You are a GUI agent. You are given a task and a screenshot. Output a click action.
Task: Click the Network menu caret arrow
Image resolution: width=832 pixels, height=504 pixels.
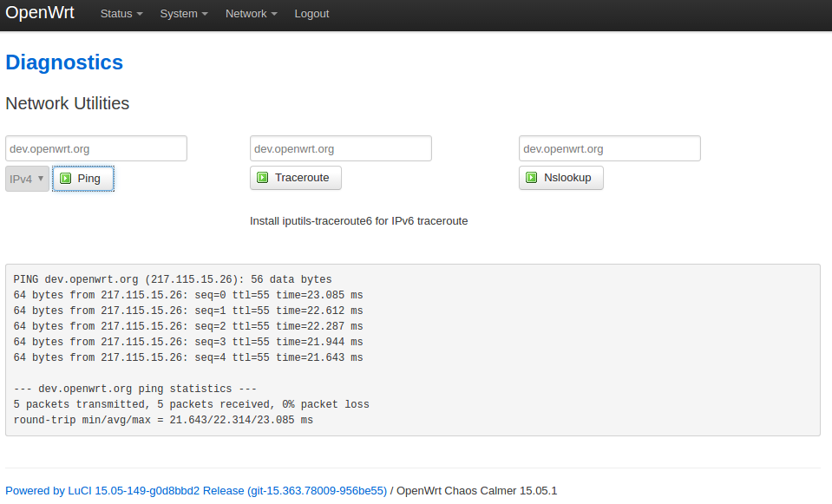click(274, 15)
